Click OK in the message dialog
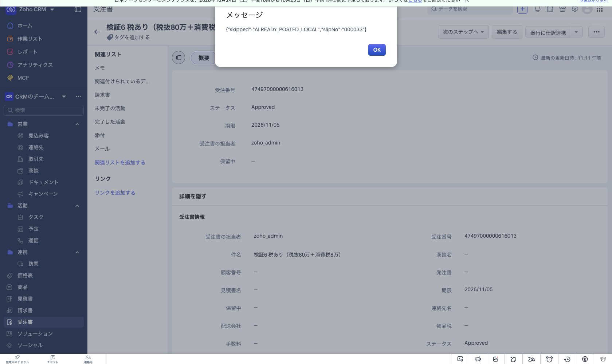 (x=377, y=50)
